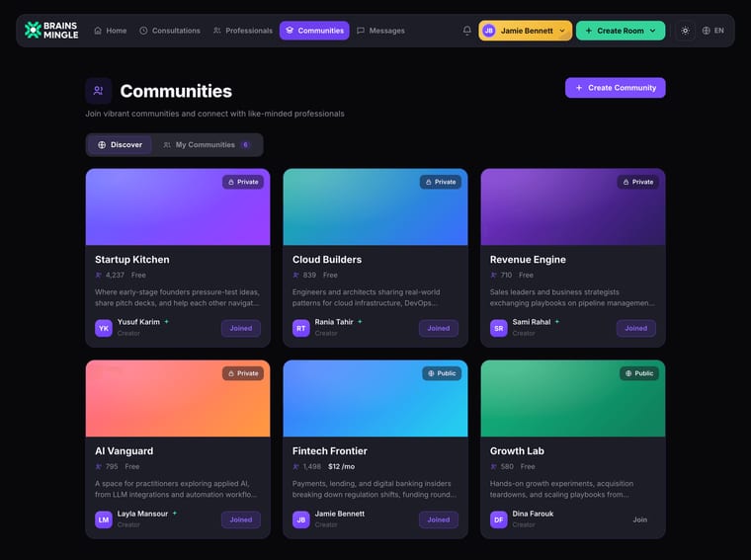Click Joined button on Cloud Builders
Screen dimensions: 751x560
438,328
